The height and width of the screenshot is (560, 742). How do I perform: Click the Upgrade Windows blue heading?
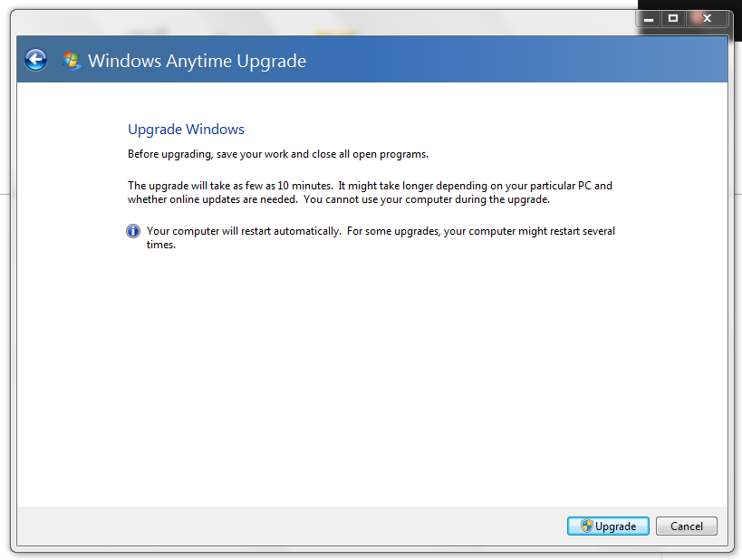click(x=185, y=129)
